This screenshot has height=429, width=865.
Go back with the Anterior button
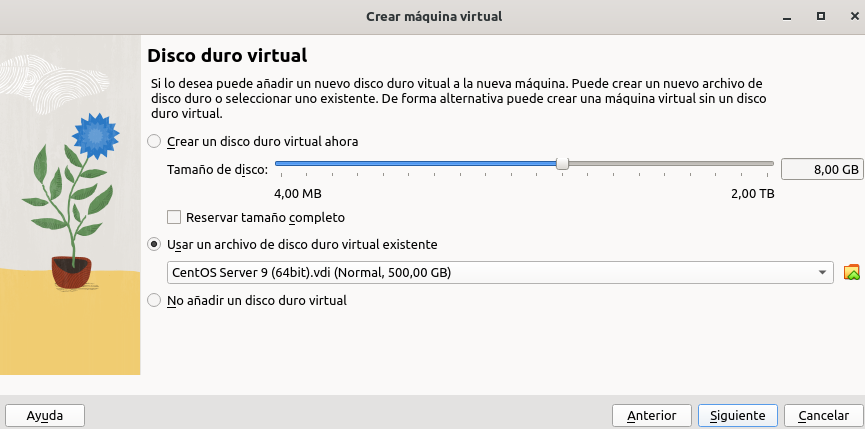click(652, 416)
